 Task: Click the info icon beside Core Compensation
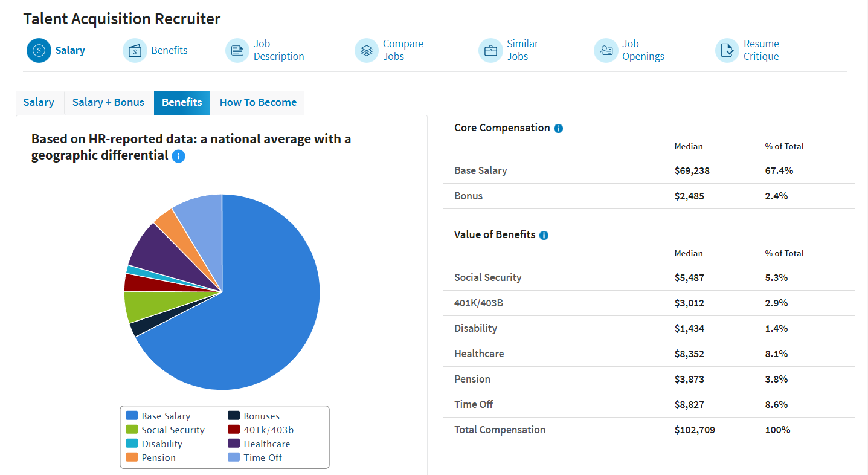(x=559, y=128)
